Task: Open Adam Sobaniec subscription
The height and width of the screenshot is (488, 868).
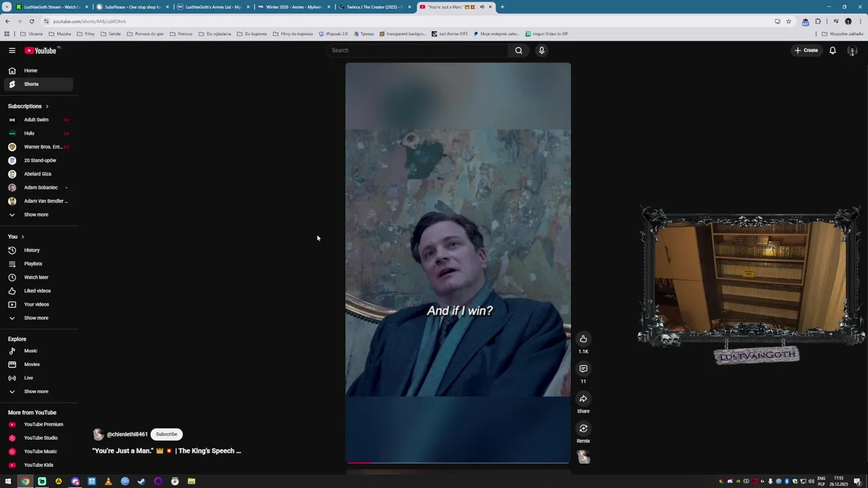Action: coord(37,188)
